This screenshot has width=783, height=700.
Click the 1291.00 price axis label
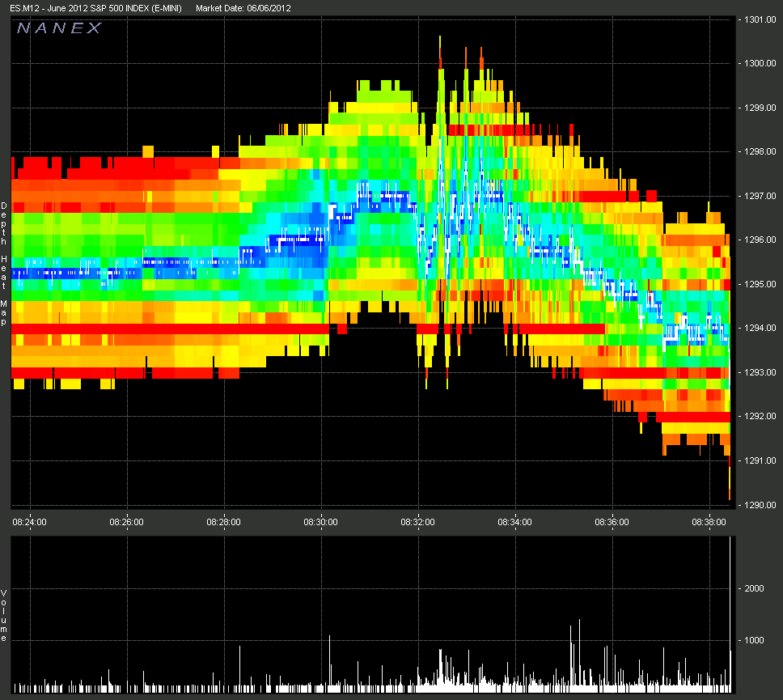pyautogui.click(x=760, y=460)
